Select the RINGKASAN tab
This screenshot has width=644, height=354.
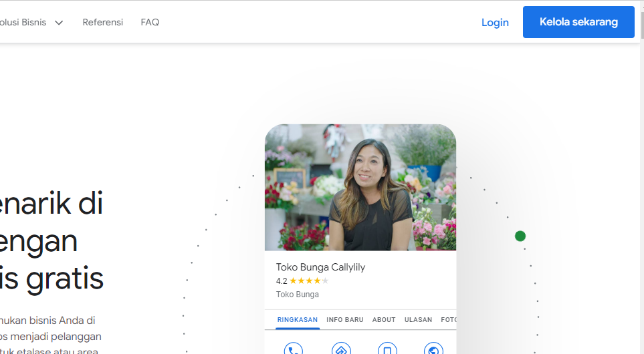(x=298, y=319)
